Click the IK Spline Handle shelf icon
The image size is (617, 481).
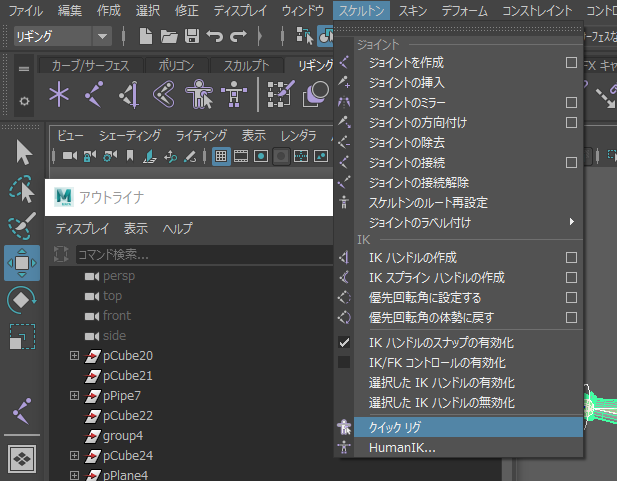point(164,94)
